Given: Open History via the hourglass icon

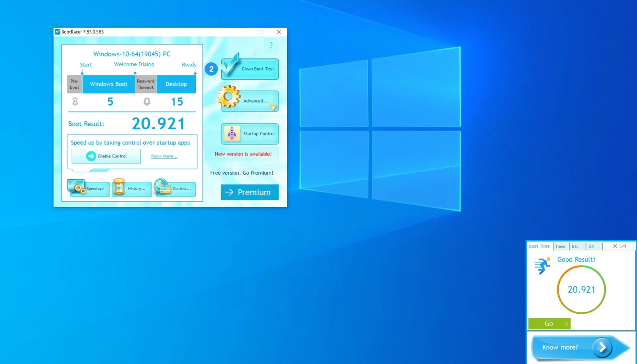Looking at the screenshot, I should (x=119, y=187).
